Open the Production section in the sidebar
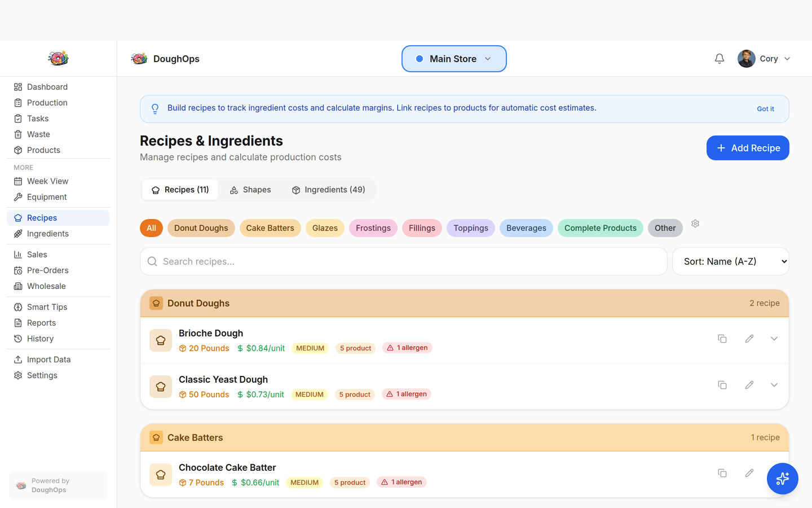 [x=46, y=102]
